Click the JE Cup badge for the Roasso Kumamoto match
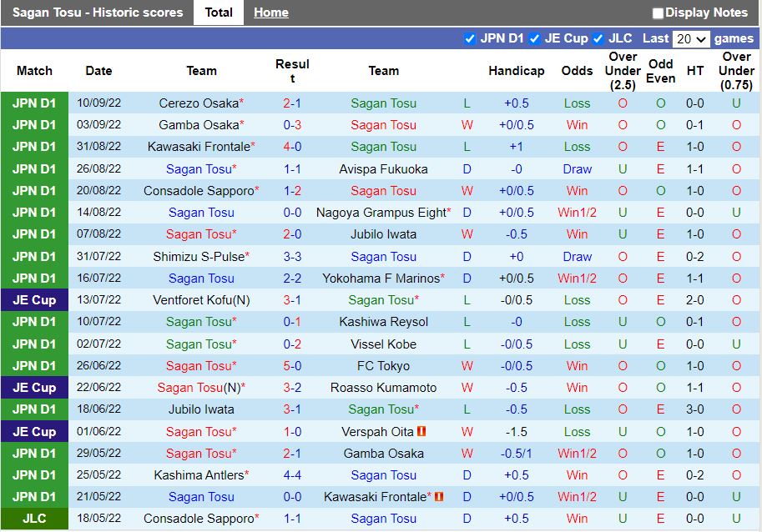Viewport: 762px width, 532px height. click(34, 387)
